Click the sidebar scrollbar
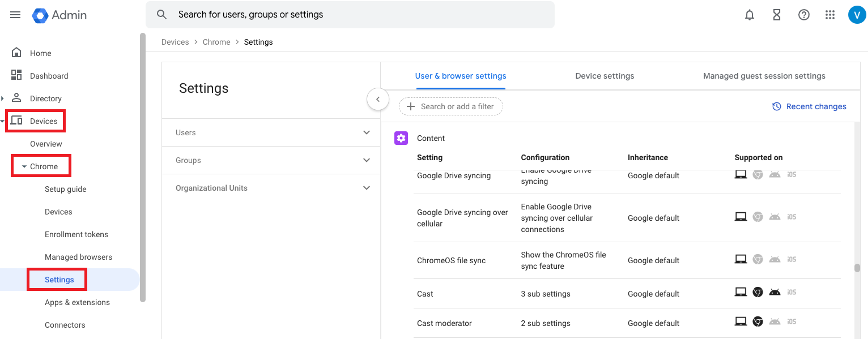868x339 pixels. [143, 167]
